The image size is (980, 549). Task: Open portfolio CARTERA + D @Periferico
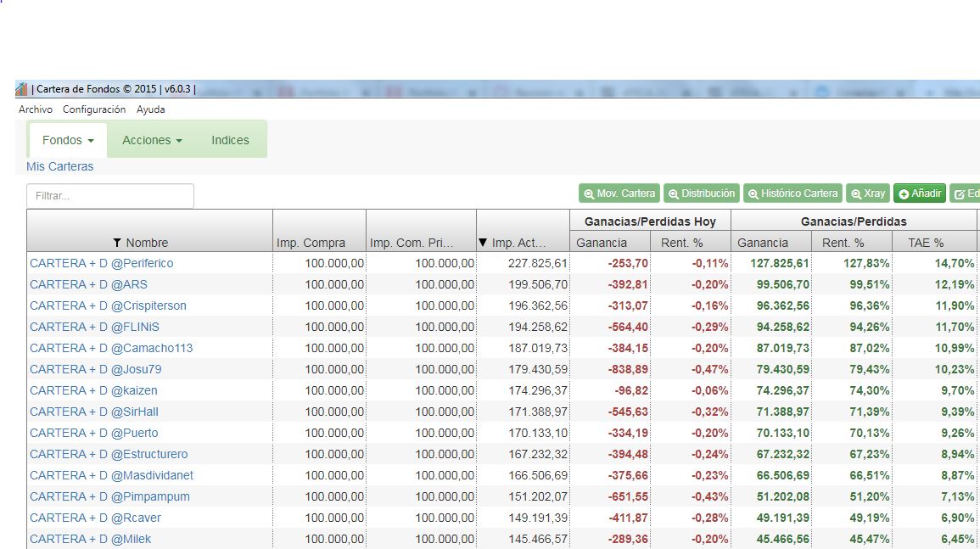click(x=101, y=263)
